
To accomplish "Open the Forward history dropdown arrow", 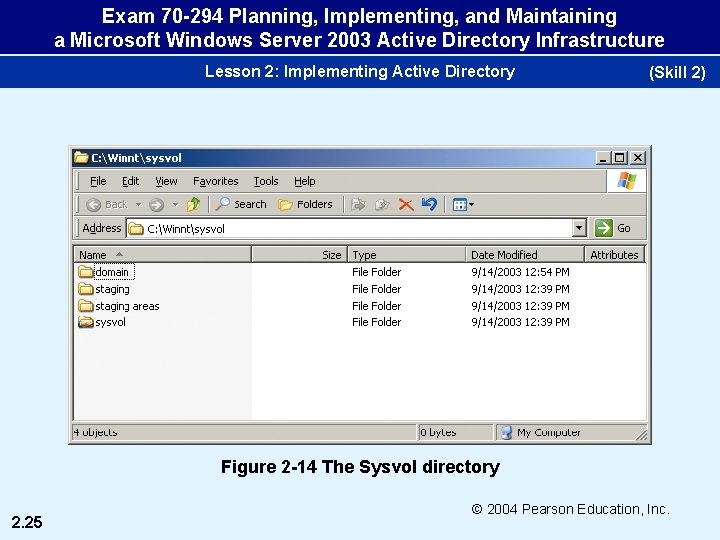I will (175, 205).
